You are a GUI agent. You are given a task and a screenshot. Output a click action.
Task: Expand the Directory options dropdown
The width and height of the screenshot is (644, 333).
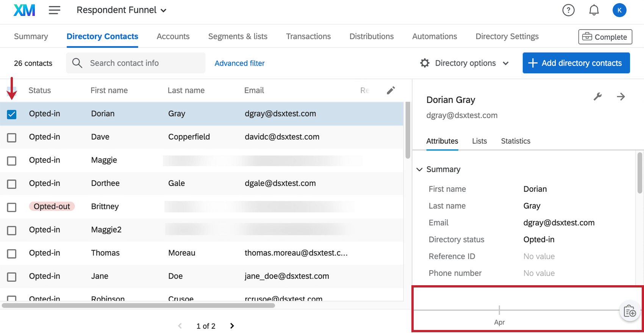pos(465,63)
